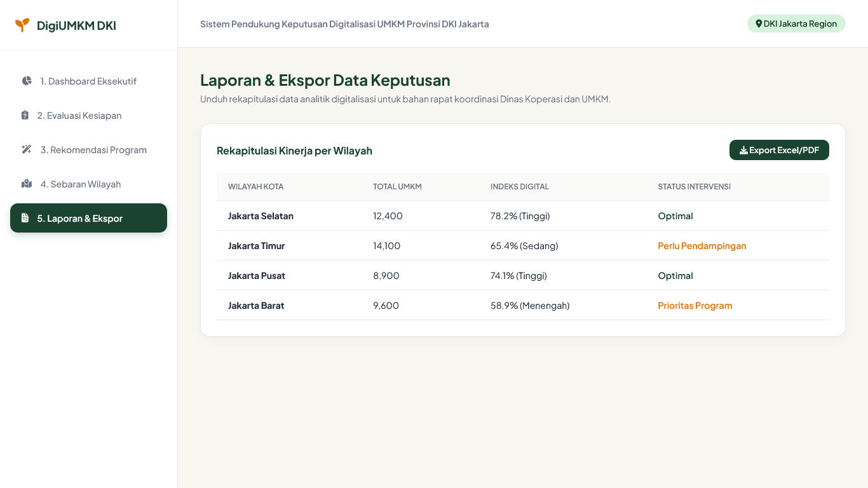Select the Jakarta Barat row name
868x488 pixels.
[x=256, y=306]
